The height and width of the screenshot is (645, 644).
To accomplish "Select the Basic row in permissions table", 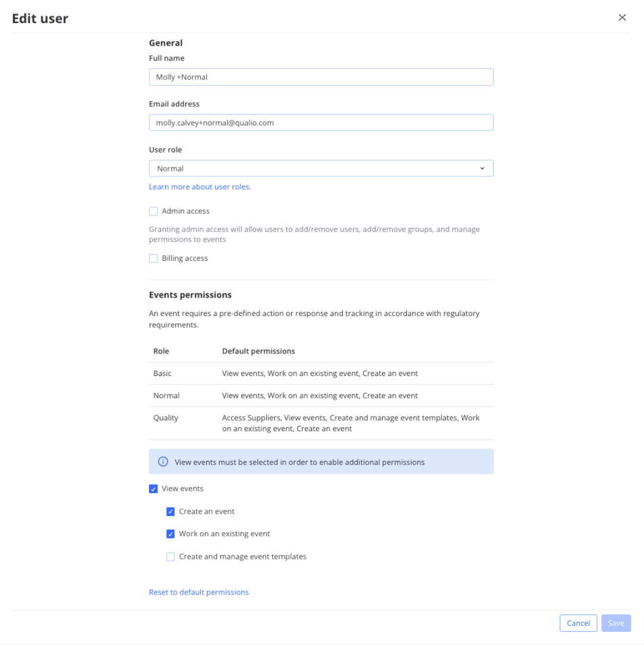I will pyautogui.click(x=321, y=373).
